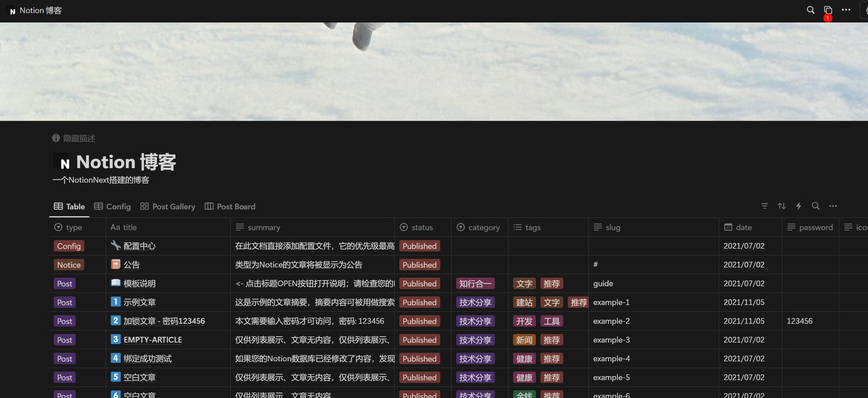Open the type column header menu

tap(77, 227)
